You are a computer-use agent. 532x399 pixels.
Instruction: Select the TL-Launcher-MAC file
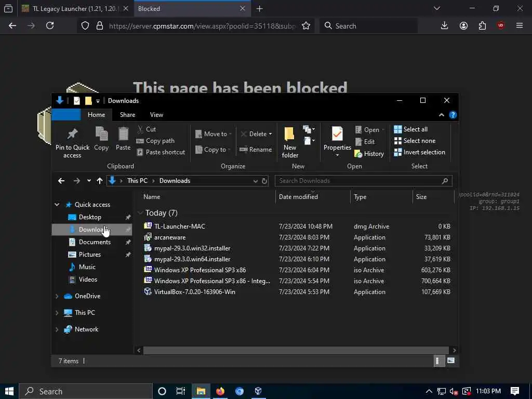click(x=179, y=227)
